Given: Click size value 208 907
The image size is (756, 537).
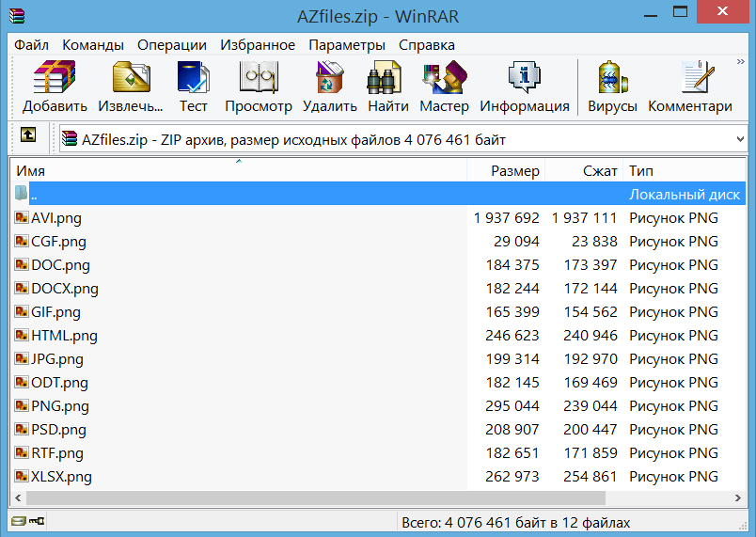Looking at the screenshot, I should [512, 429].
